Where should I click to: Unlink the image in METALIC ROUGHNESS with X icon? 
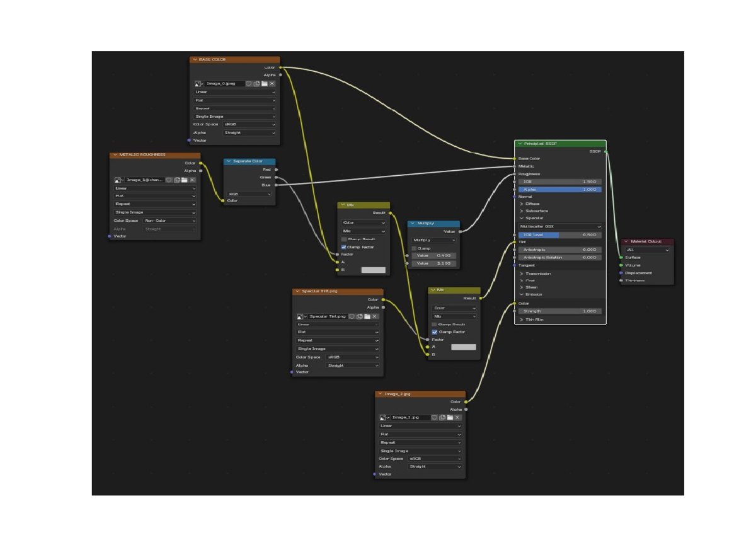[x=193, y=180]
